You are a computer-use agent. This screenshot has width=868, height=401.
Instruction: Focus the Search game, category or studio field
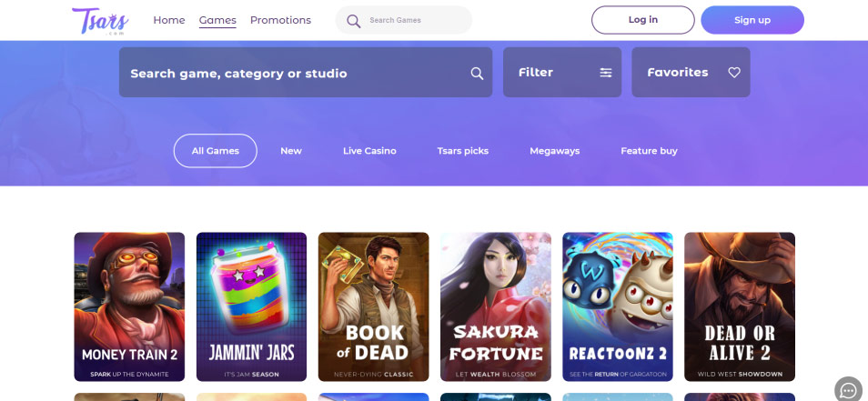pyautogui.click(x=306, y=73)
